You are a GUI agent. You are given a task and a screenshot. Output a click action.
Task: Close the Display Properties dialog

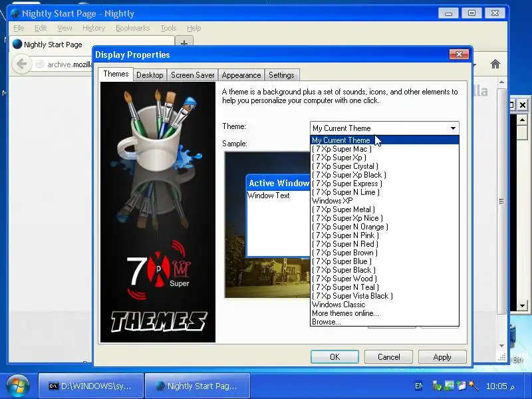(x=459, y=55)
